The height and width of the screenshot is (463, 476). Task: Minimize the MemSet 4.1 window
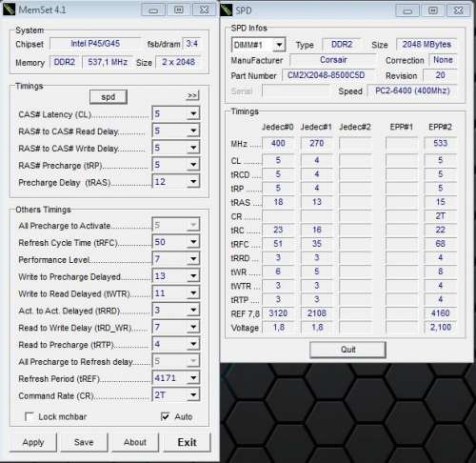153,10
